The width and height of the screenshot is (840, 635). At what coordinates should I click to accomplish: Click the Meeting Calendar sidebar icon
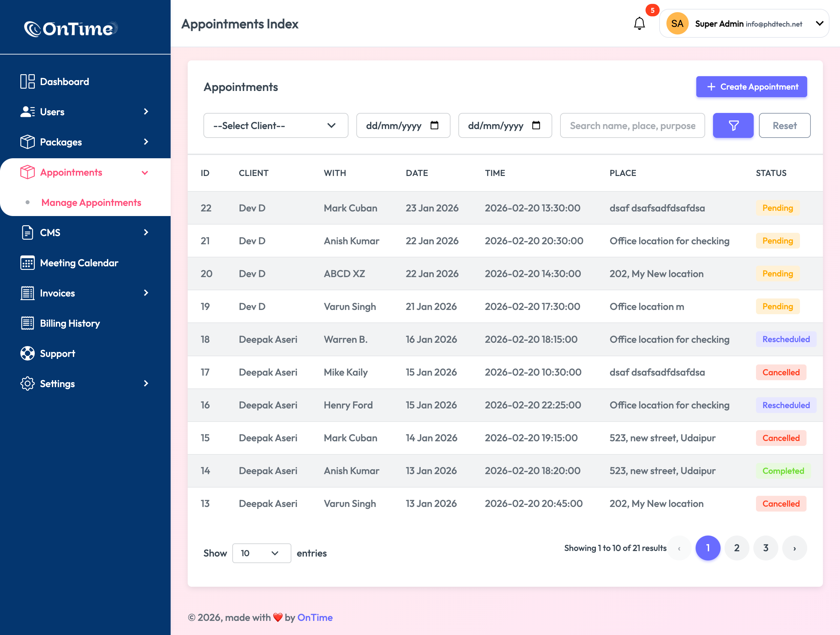click(x=27, y=263)
